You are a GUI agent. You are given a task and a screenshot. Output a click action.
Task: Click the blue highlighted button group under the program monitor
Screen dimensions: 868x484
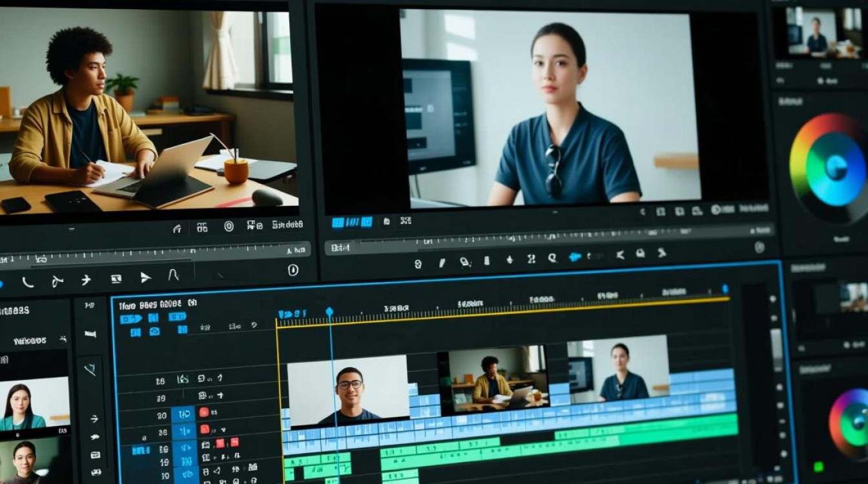click(352, 223)
